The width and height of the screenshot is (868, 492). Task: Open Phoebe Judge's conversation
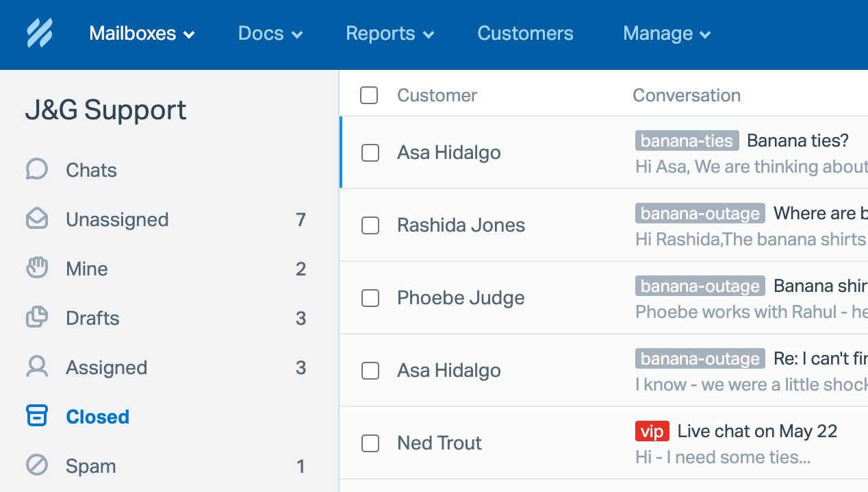click(x=461, y=298)
